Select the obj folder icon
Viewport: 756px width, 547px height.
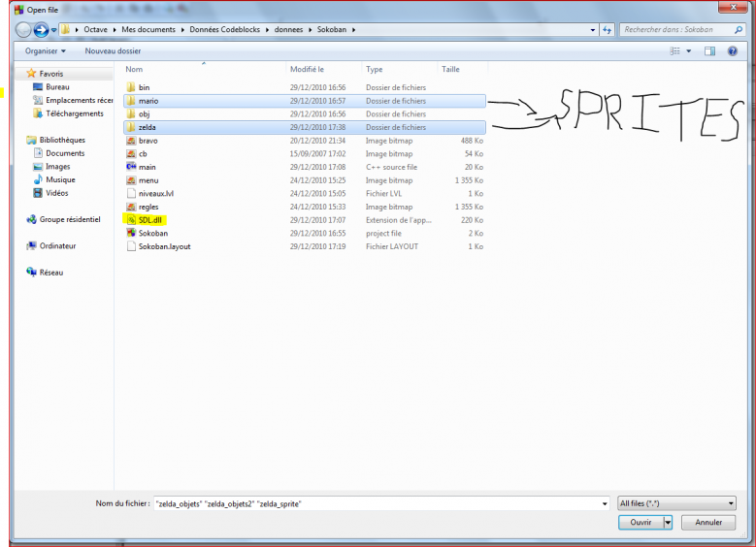[131, 113]
